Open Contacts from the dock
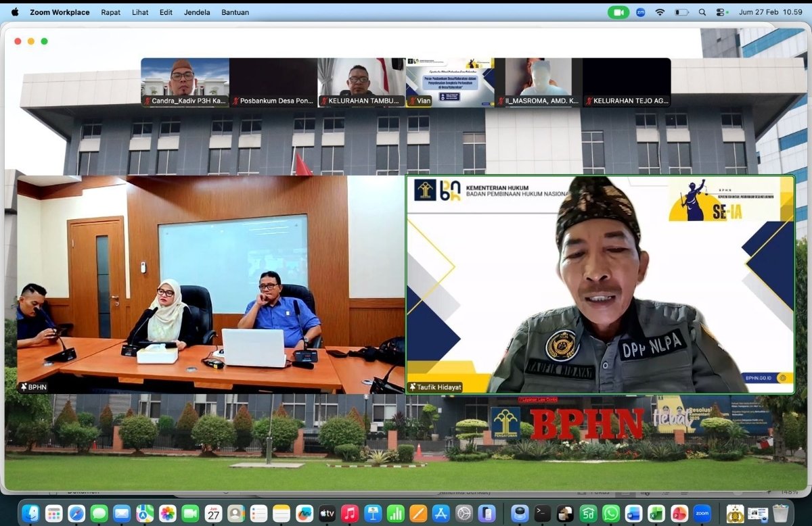This screenshot has width=812, height=526. [236, 513]
